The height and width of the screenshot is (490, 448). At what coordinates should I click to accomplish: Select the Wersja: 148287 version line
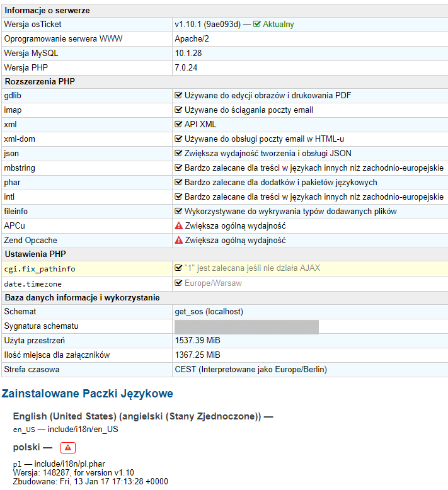[x=74, y=472]
